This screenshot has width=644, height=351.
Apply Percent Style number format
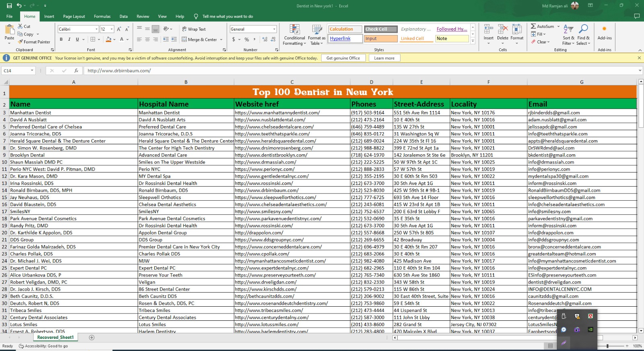pyautogui.click(x=247, y=39)
